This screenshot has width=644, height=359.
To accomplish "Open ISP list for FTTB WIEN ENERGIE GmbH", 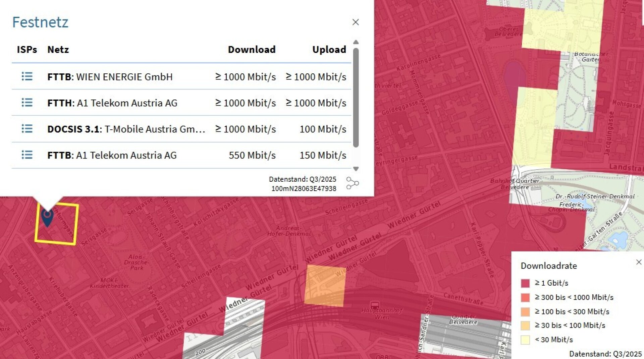I will [x=27, y=76].
